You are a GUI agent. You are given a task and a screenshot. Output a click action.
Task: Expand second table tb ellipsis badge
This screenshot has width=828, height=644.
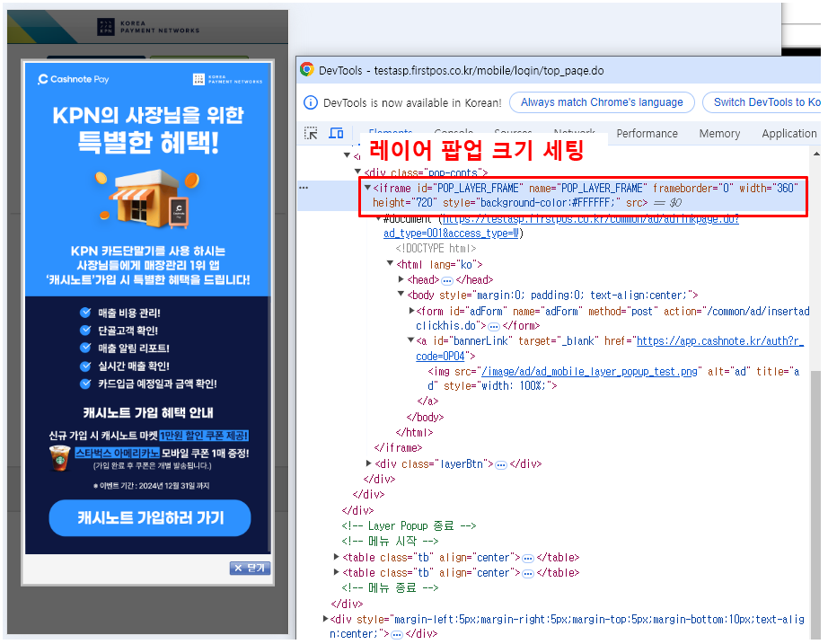pos(527,574)
